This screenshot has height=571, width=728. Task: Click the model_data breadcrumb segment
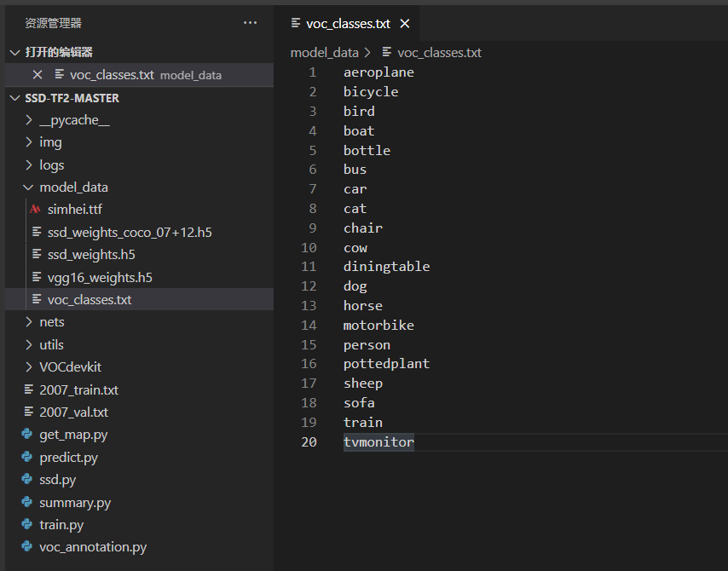(324, 53)
